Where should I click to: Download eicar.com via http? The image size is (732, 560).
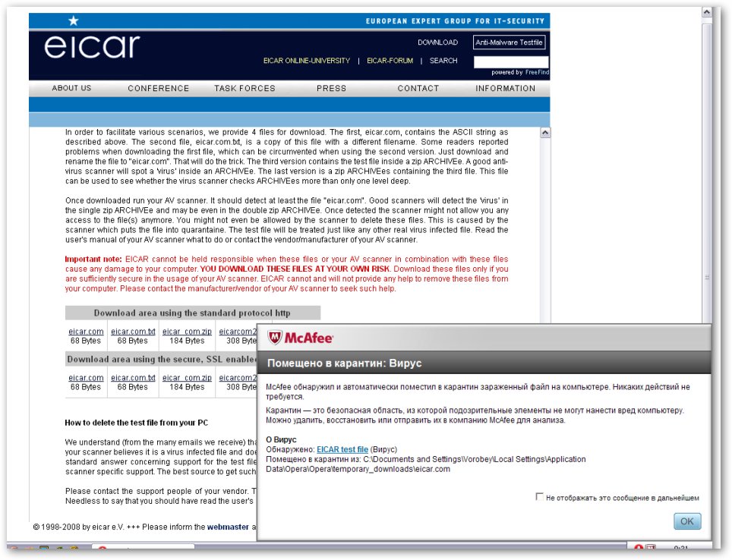click(86, 332)
